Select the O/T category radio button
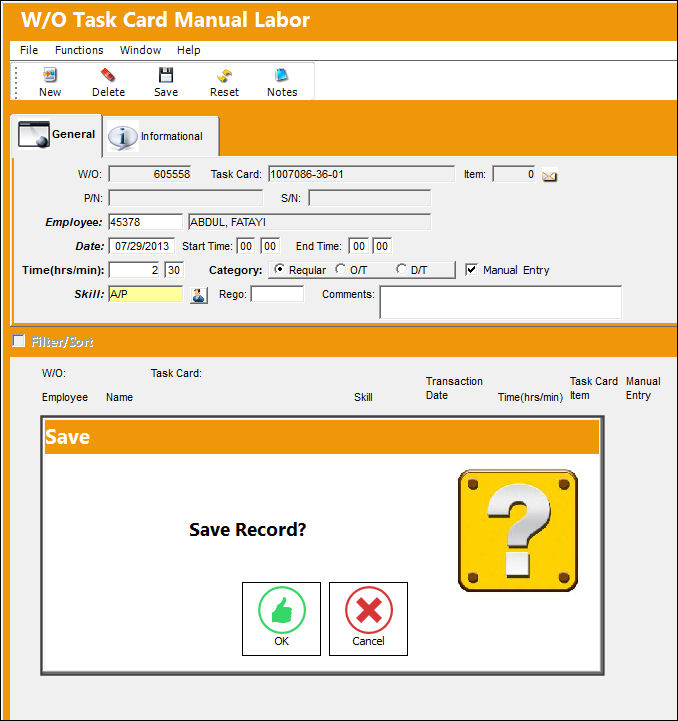Viewport: 678px width, 721px height. click(x=340, y=269)
